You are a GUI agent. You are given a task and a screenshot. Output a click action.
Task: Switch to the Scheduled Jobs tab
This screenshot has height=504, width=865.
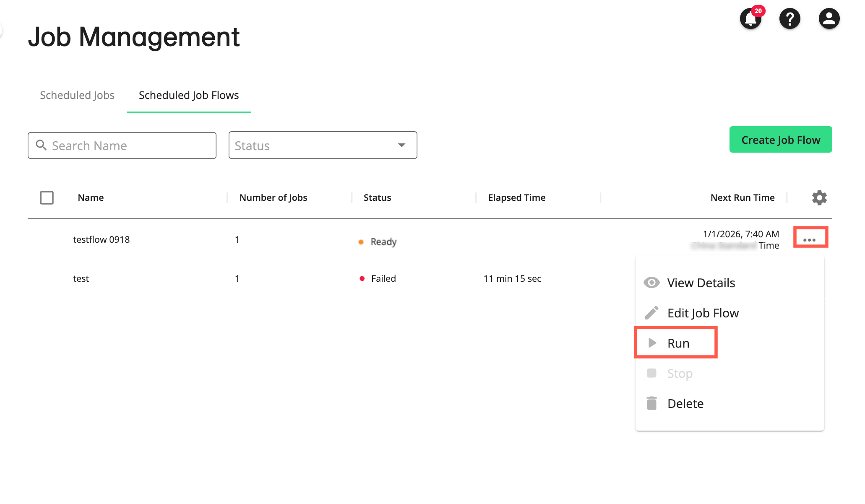(x=77, y=95)
